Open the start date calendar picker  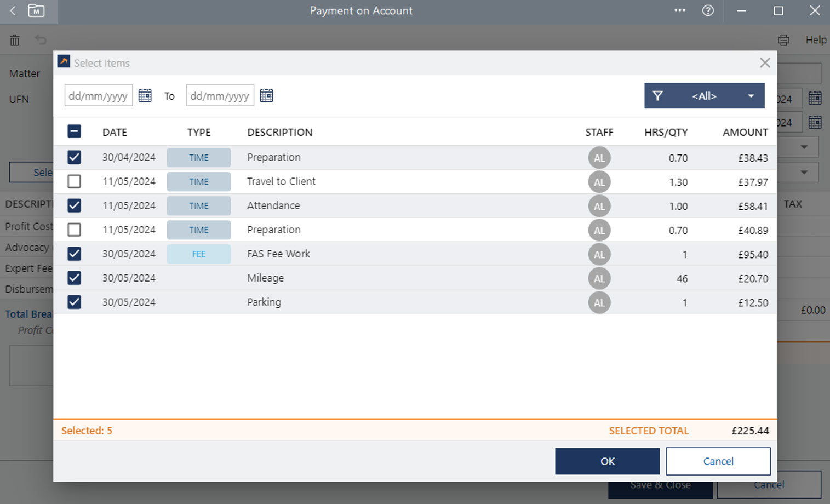coord(145,96)
